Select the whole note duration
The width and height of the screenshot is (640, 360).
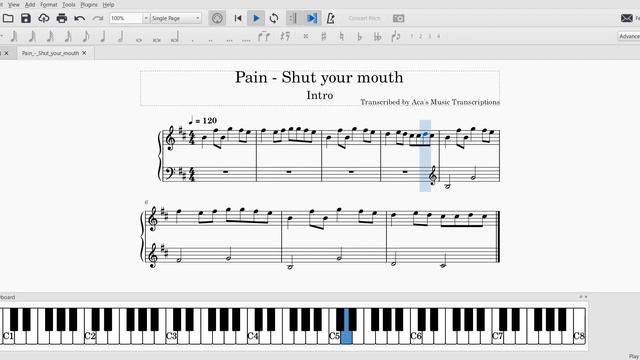click(139, 40)
